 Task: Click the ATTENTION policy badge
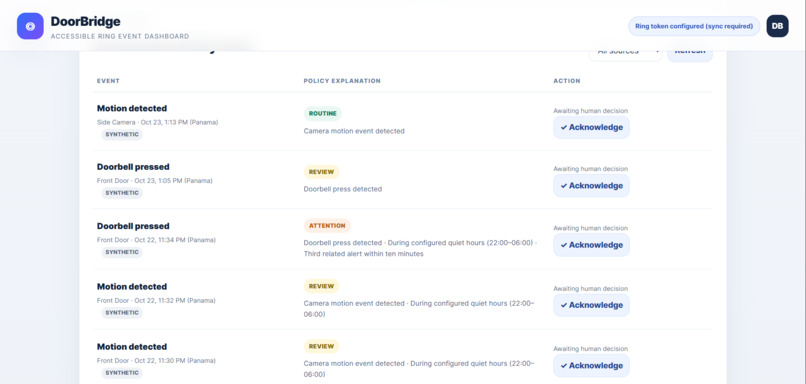327,226
